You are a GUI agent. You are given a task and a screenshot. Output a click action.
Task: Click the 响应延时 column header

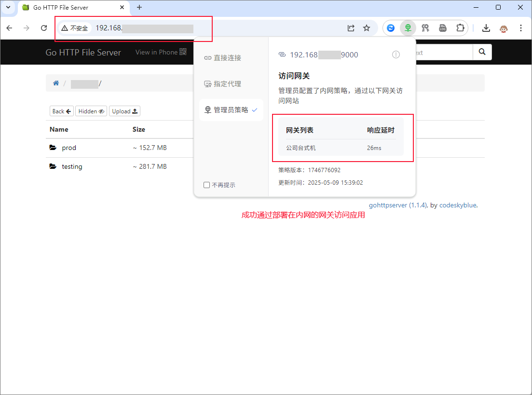click(381, 130)
